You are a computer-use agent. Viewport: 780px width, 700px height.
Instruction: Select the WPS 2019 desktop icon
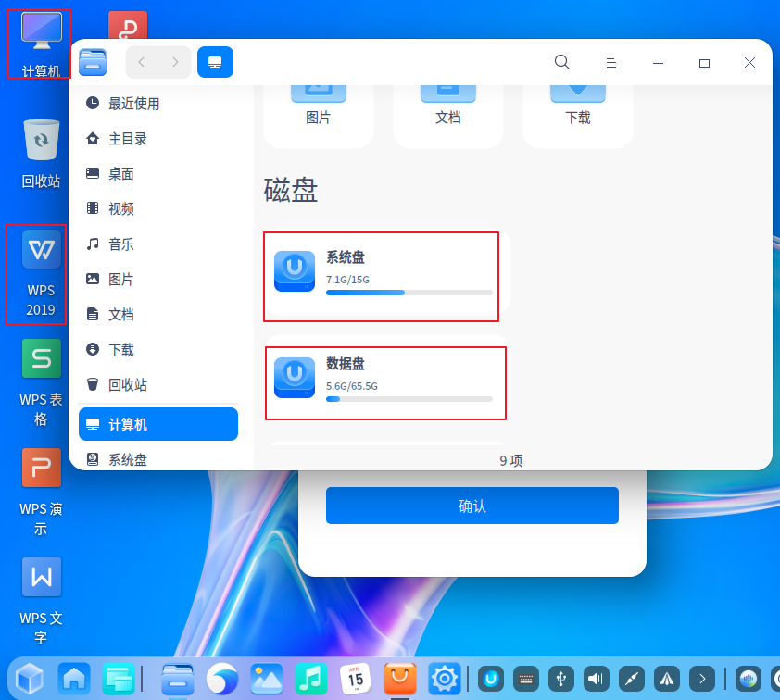coord(41,273)
